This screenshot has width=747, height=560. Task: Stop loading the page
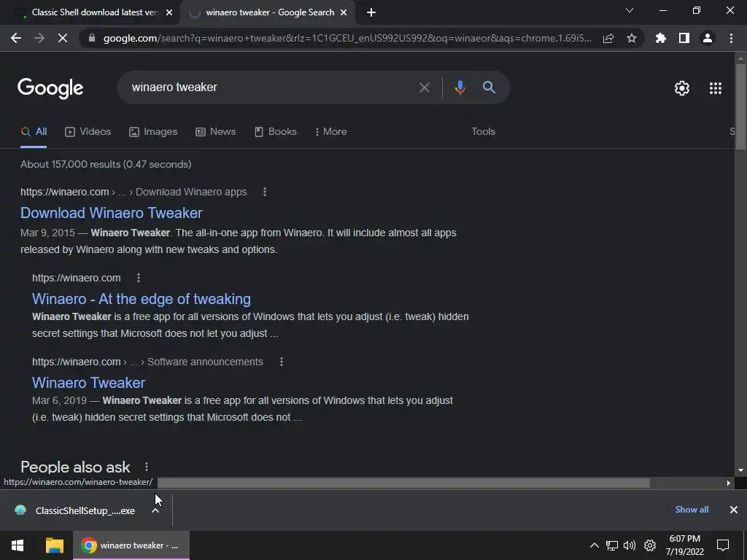pos(63,38)
